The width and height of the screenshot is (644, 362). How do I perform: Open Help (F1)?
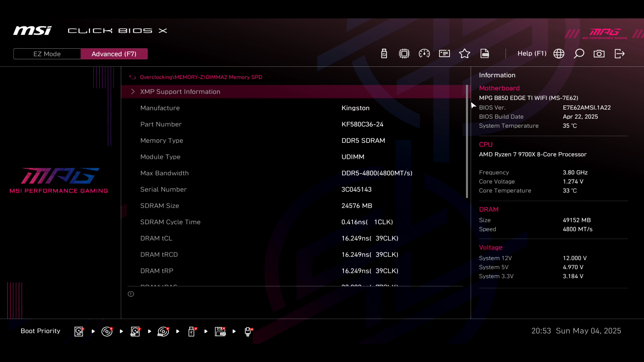[532, 54]
